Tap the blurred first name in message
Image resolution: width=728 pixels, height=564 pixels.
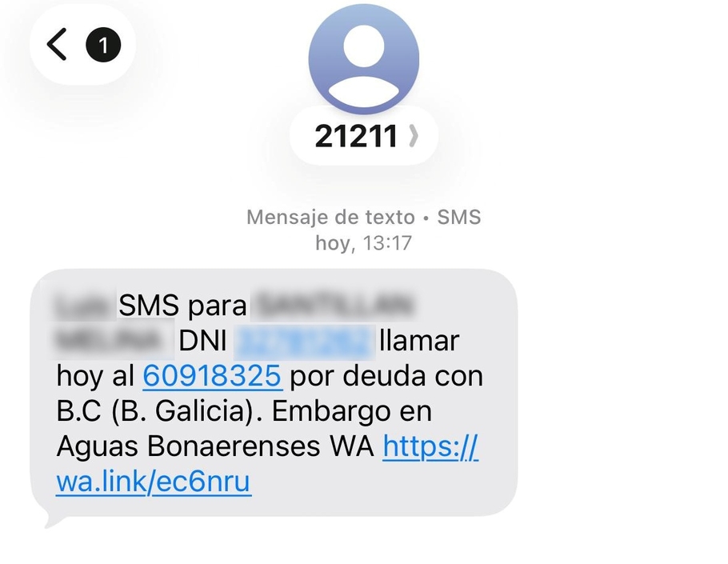click(85, 306)
